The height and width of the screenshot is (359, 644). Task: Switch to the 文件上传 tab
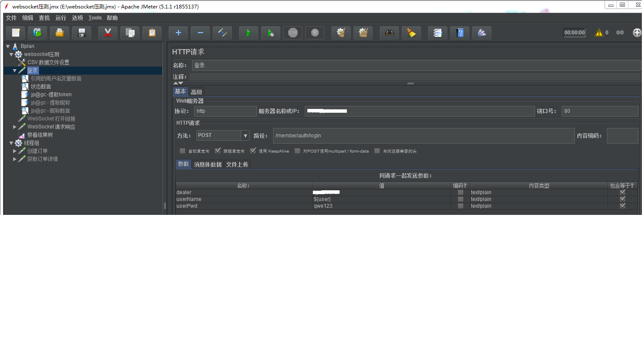(237, 164)
